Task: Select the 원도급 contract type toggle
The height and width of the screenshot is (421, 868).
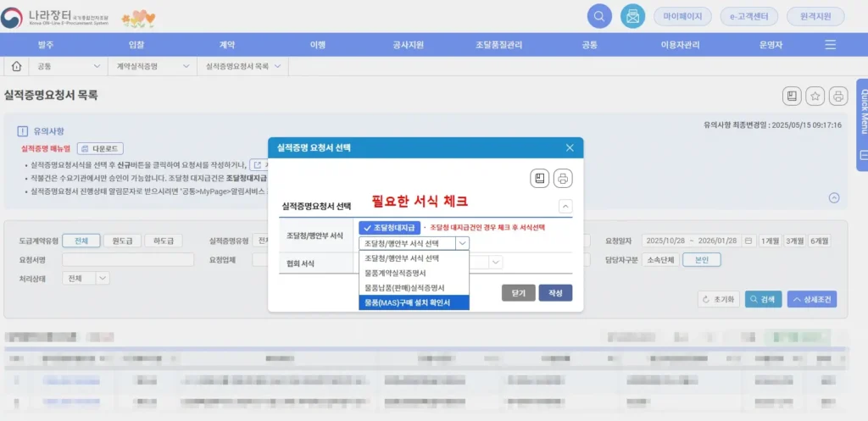Action: coord(123,241)
